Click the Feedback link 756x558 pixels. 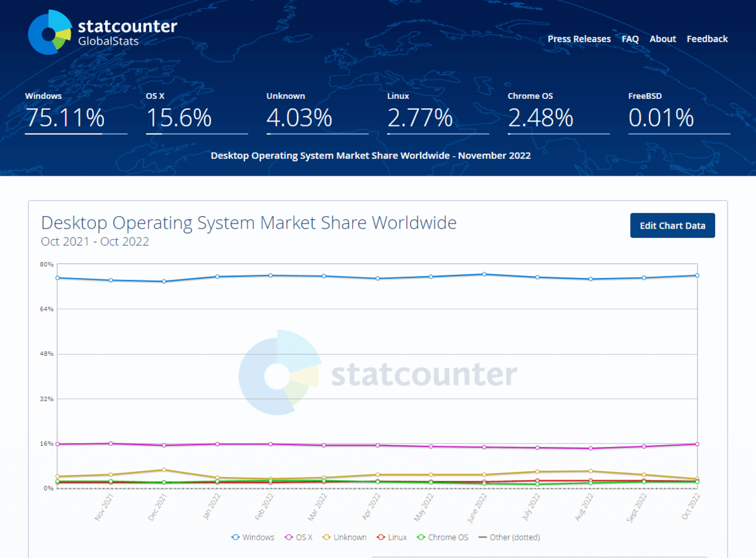click(x=707, y=38)
